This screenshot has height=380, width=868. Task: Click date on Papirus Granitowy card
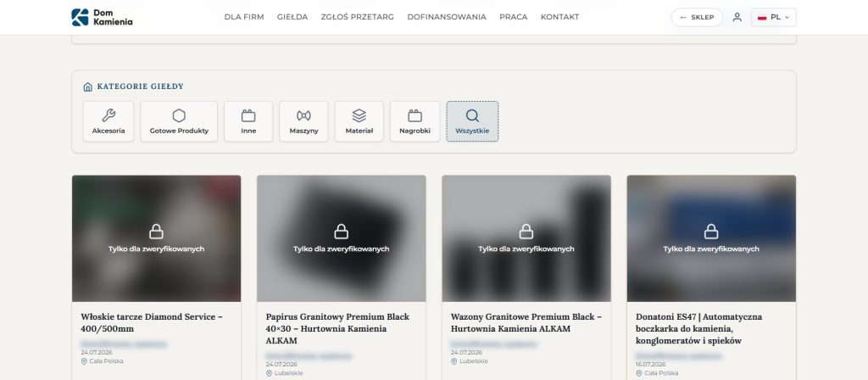(281, 365)
